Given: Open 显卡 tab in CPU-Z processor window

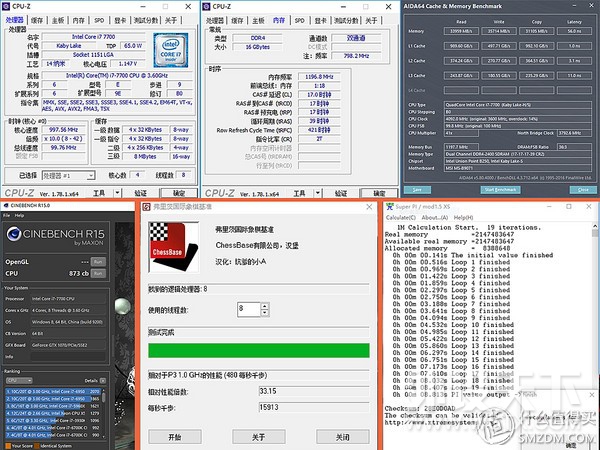Looking at the screenshot, I should click(x=121, y=20).
